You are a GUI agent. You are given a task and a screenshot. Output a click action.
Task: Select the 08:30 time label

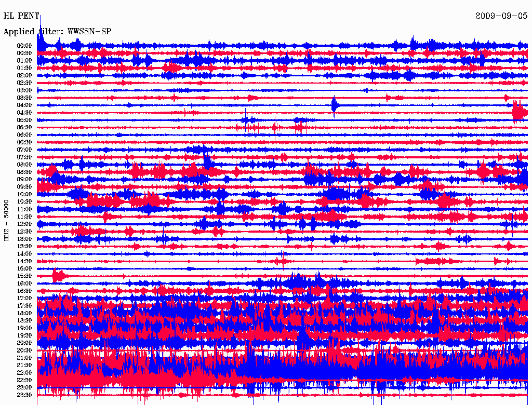coord(24,172)
